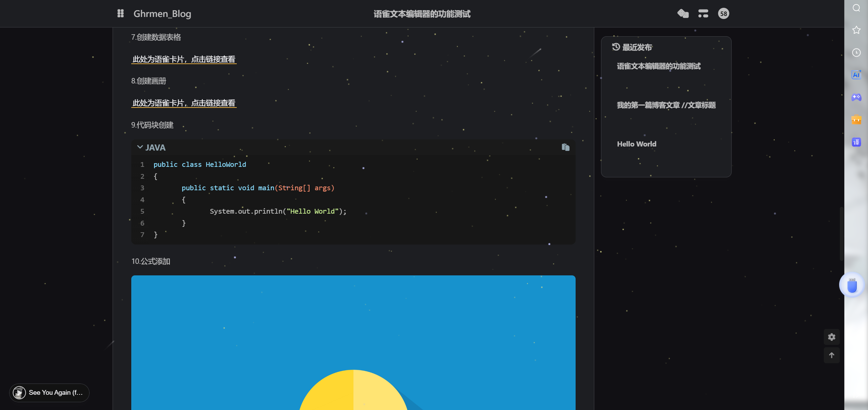868x410 pixels.
Task: Click the floating blue bucket widget
Action: pos(852,285)
